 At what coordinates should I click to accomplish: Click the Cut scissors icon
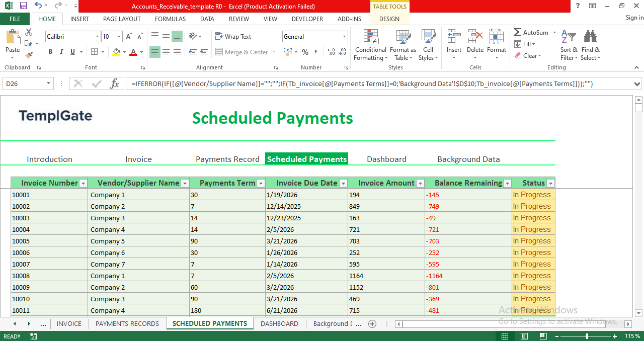pos(29,32)
